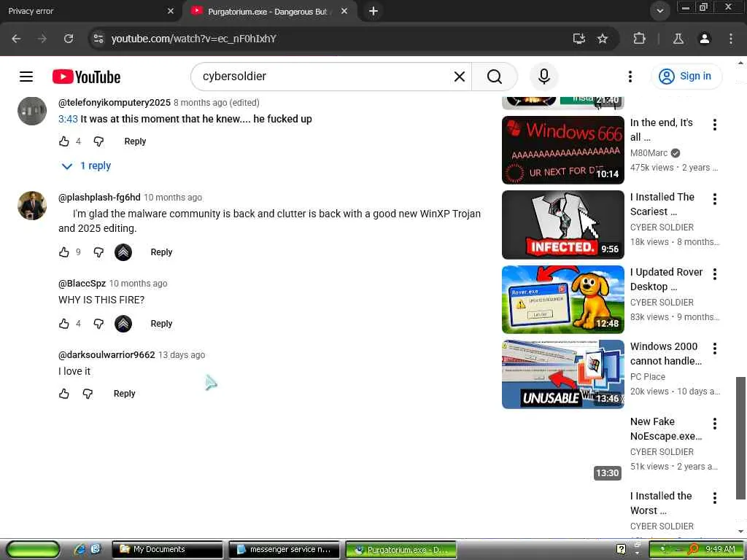Image resolution: width=747 pixels, height=560 pixels.
Task: Open the YouTube hamburger guide menu
Action: [x=26, y=77]
